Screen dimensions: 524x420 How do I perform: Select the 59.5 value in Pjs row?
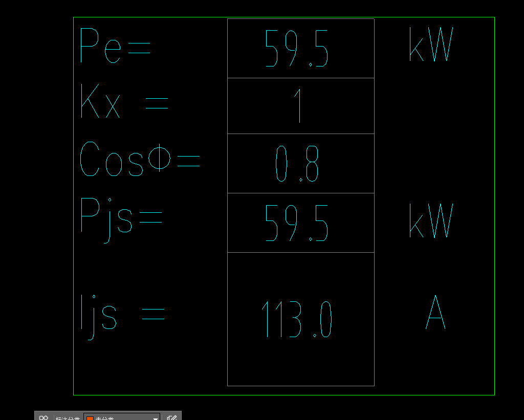coord(296,223)
